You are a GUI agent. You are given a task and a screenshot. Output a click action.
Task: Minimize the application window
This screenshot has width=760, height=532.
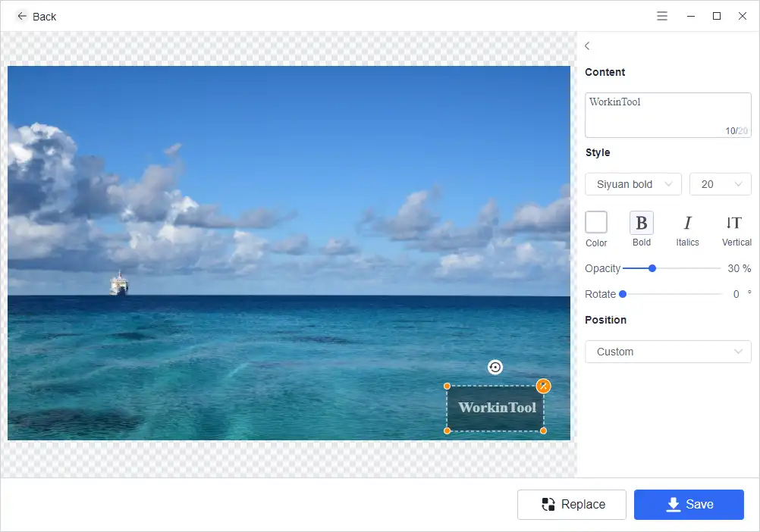tap(691, 16)
